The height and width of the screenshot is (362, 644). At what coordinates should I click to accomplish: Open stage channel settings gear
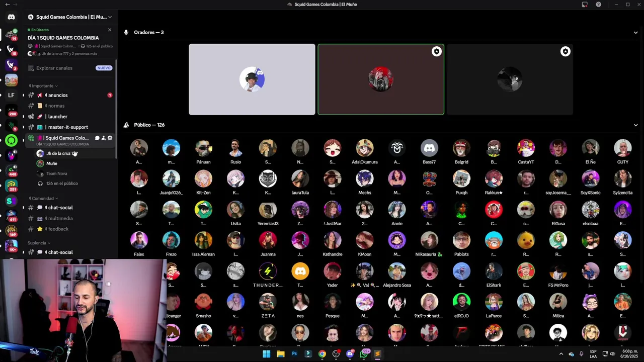(x=110, y=138)
